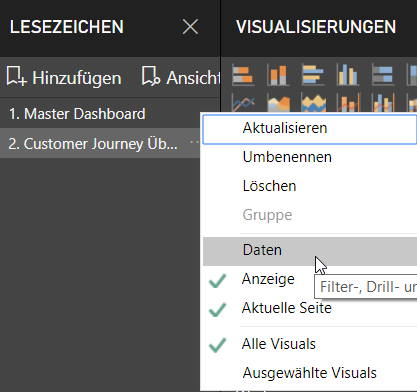Image resolution: width=417 pixels, height=392 pixels.
Task: Select the stacked area chart visualization
Action: pyautogui.click(x=313, y=103)
